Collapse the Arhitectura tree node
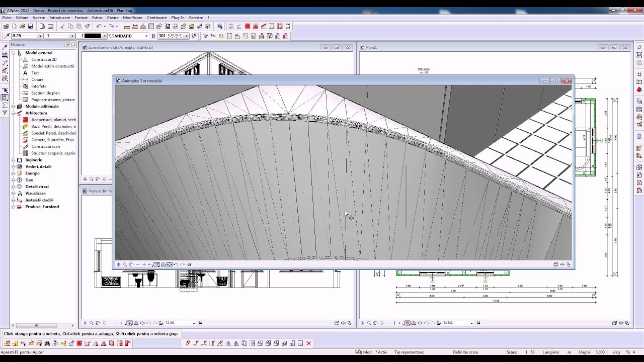This screenshot has width=644, height=362. [x=14, y=113]
